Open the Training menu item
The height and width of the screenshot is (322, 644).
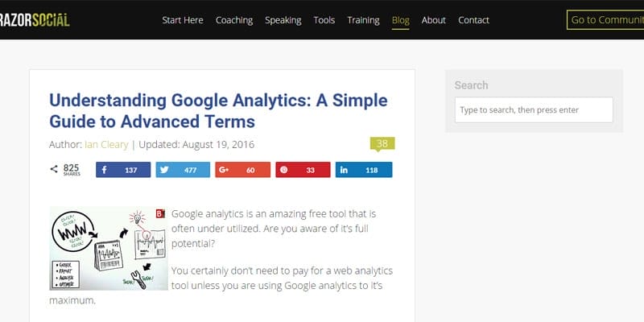click(363, 20)
